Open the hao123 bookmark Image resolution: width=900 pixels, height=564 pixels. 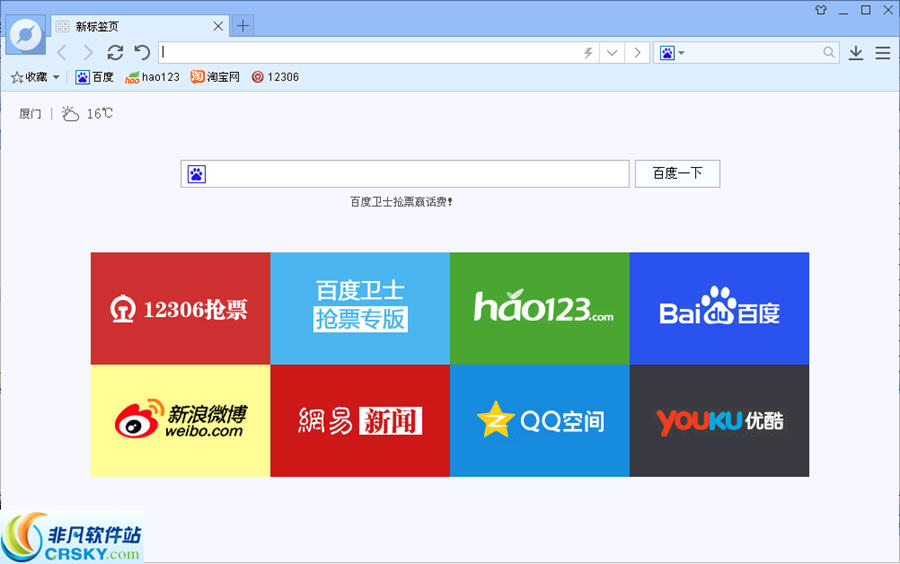tap(152, 77)
